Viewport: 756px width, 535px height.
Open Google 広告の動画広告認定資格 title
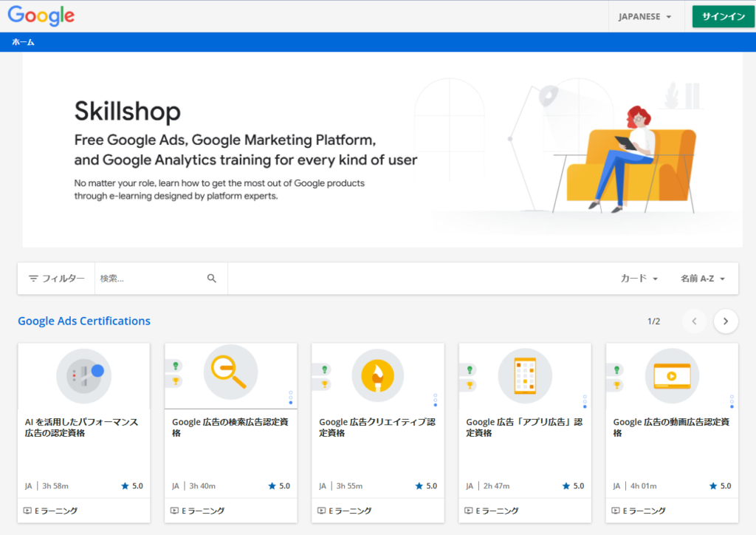671,427
